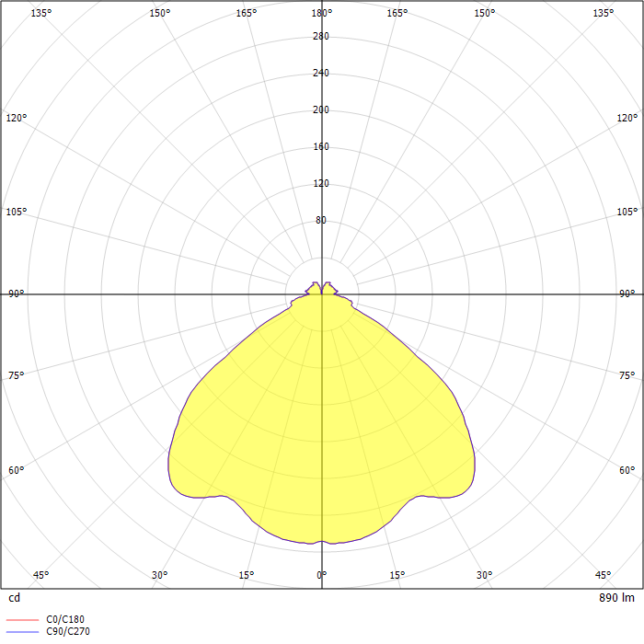Click the 135° label in the top-right corner

(x=603, y=13)
